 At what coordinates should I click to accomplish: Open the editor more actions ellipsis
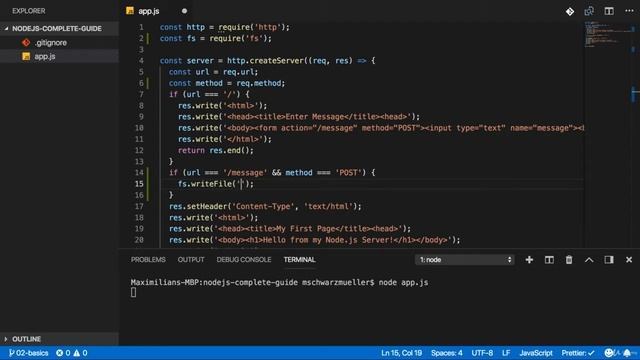coord(629,11)
